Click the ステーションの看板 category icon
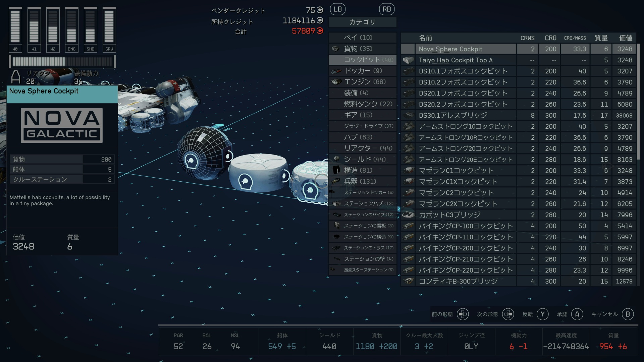The height and width of the screenshot is (362, 644). pyautogui.click(x=337, y=226)
